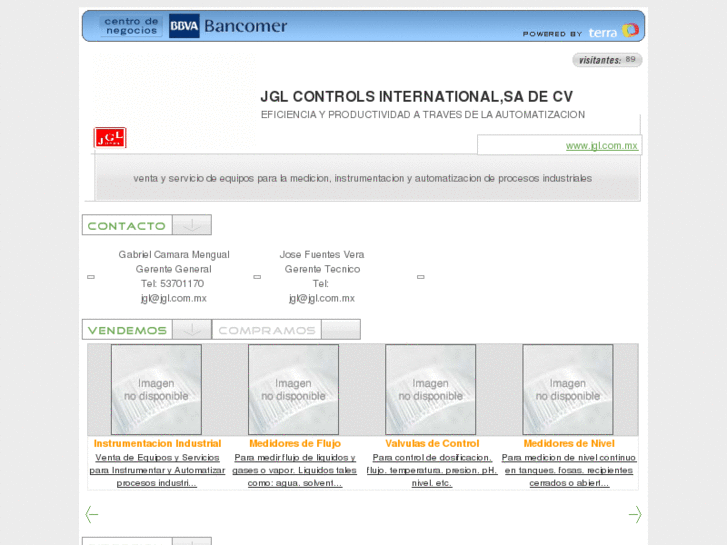Select the Vendemos tab
The height and width of the screenshot is (545, 727).
tap(127, 330)
